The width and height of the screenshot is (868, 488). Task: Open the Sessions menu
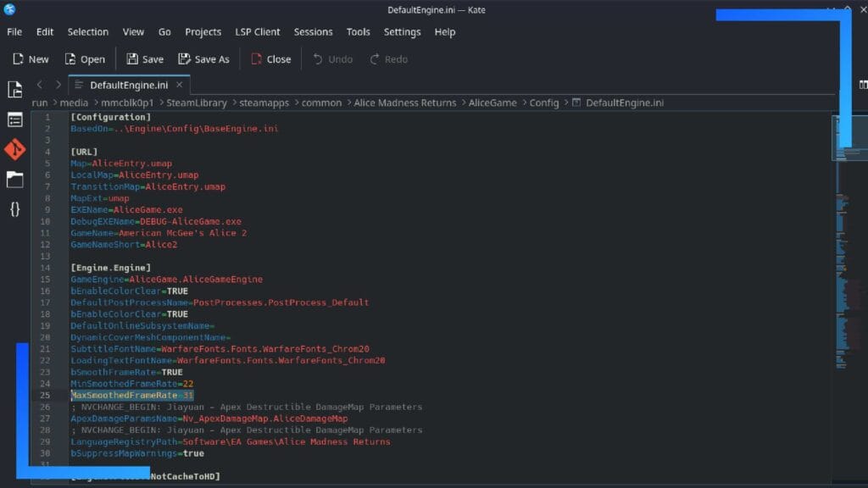coord(313,31)
